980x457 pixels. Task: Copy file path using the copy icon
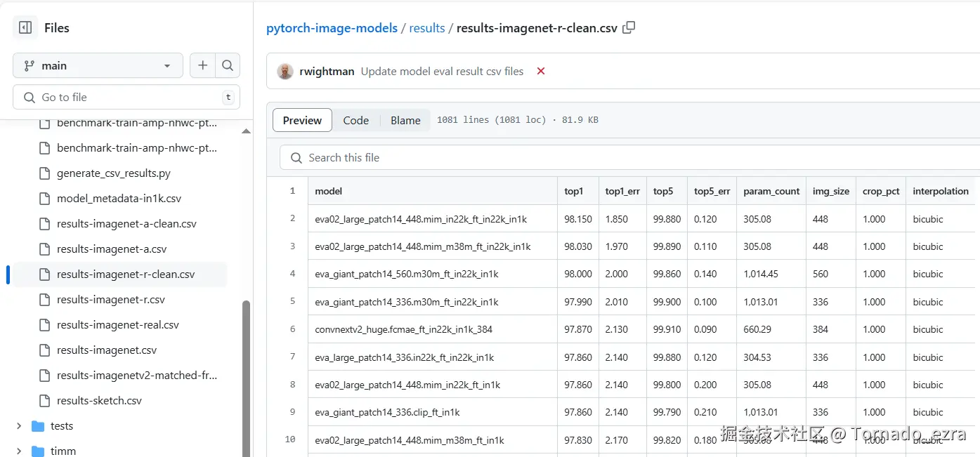(x=629, y=28)
